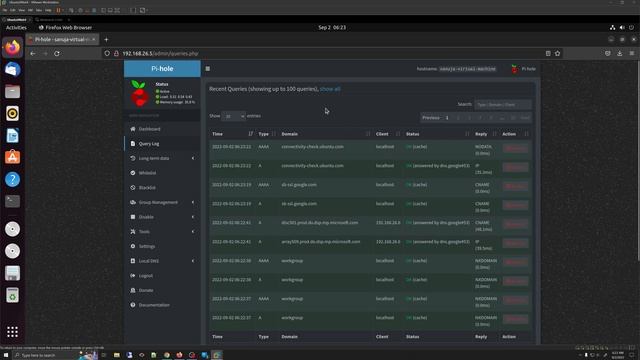
Task: Open Trash in Ubuntu dock
Action: coord(12,295)
